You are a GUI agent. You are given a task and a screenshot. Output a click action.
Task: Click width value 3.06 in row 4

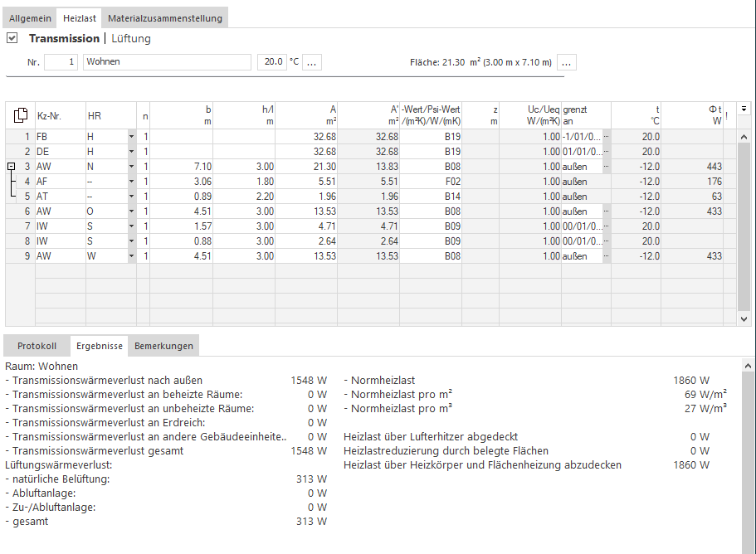[181, 182]
